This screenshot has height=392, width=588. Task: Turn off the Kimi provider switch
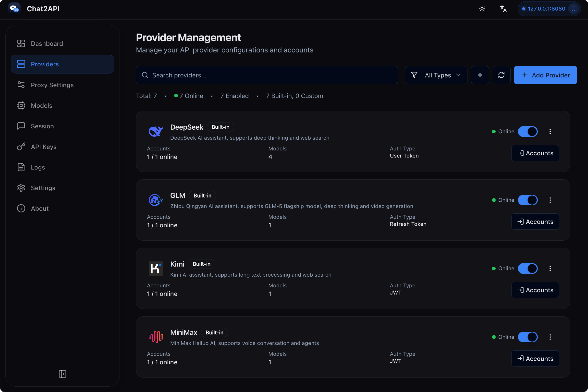528,269
